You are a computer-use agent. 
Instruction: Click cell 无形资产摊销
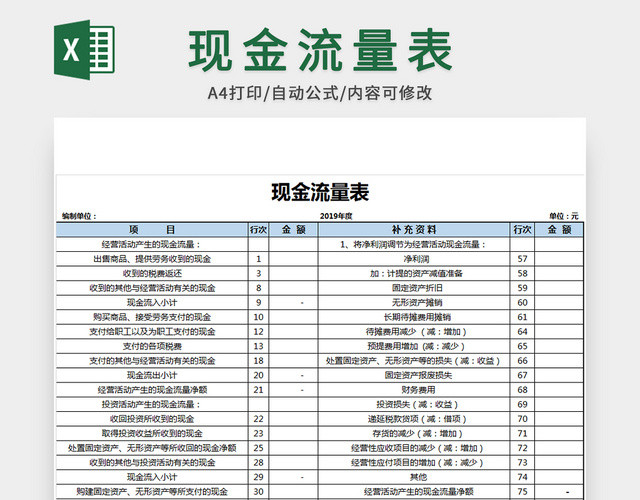point(414,302)
